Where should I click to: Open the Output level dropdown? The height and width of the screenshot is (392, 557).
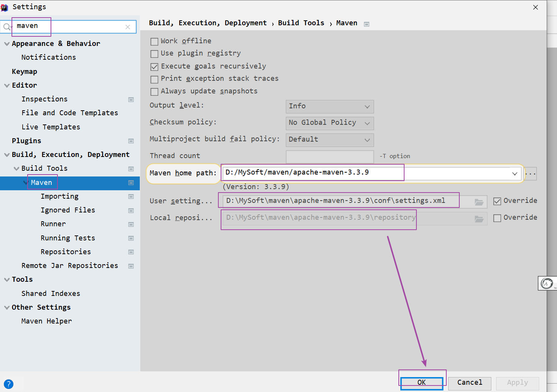(x=329, y=106)
